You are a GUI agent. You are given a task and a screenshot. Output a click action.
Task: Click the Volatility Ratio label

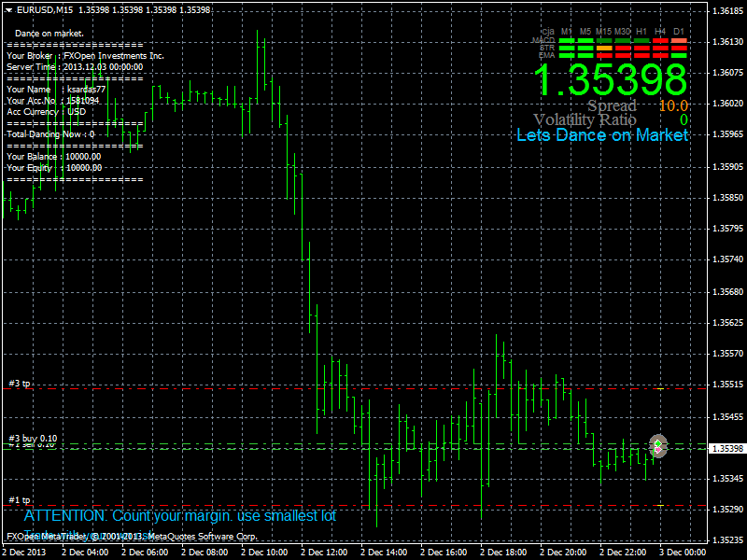[x=585, y=119]
